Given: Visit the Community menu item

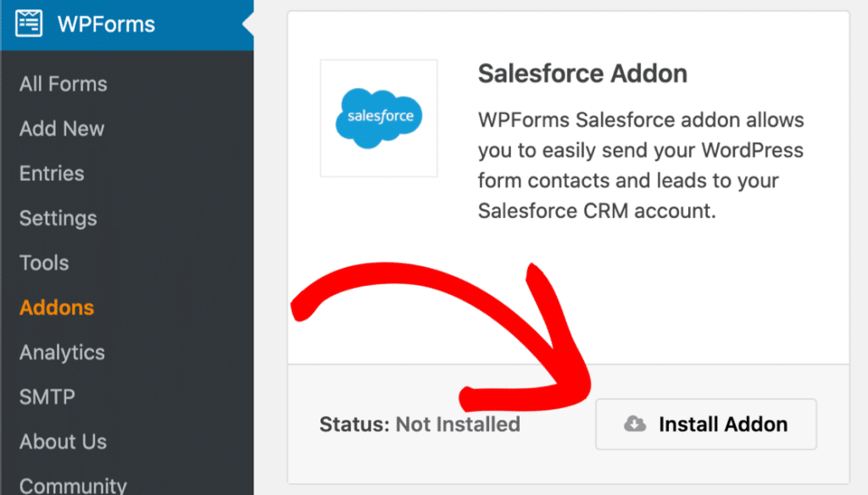Looking at the screenshot, I should pos(73,486).
